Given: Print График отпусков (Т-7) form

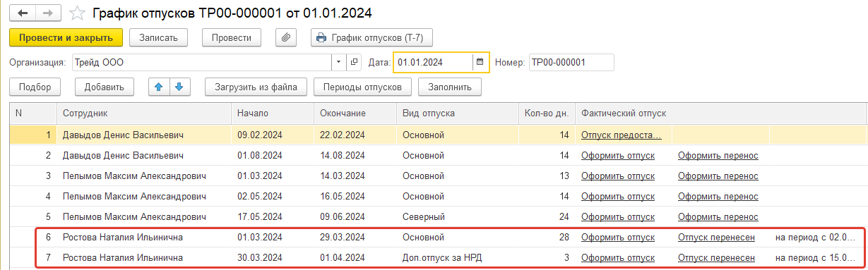Looking at the screenshot, I should tap(371, 37).
